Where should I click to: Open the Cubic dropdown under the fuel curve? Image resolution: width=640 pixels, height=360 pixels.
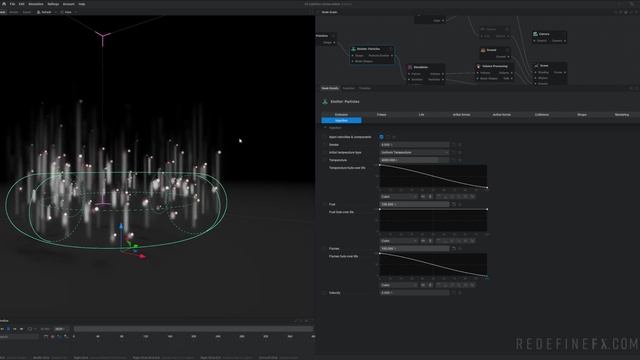[x=399, y=241]
